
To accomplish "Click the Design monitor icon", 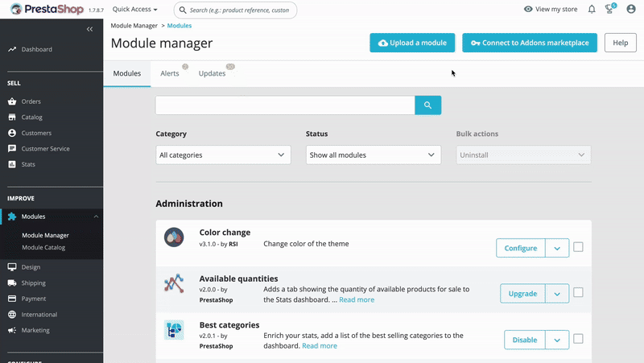I will [x=12, y=267].
